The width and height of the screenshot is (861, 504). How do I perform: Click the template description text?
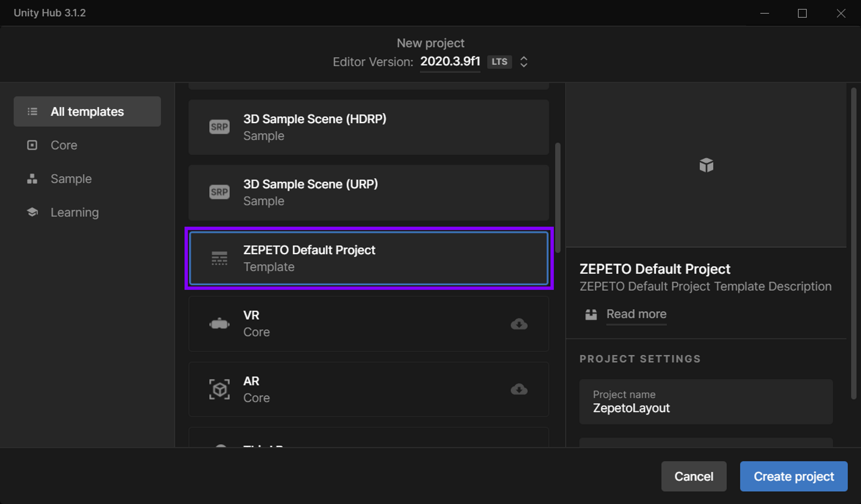705,286
